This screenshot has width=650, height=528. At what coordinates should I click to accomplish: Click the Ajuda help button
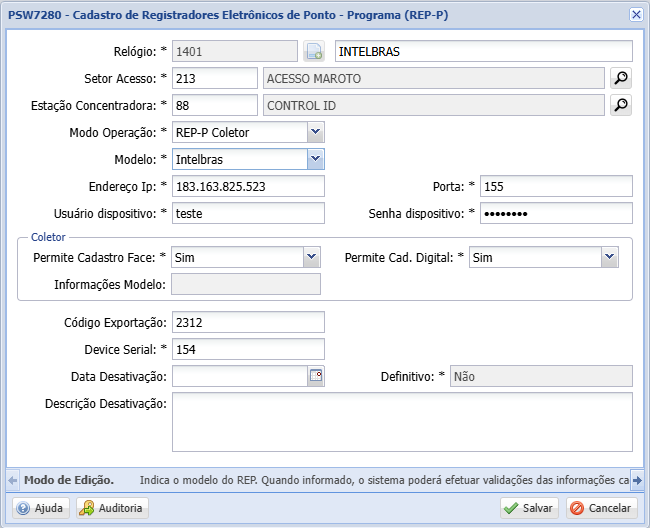click(x=41, y=508)
